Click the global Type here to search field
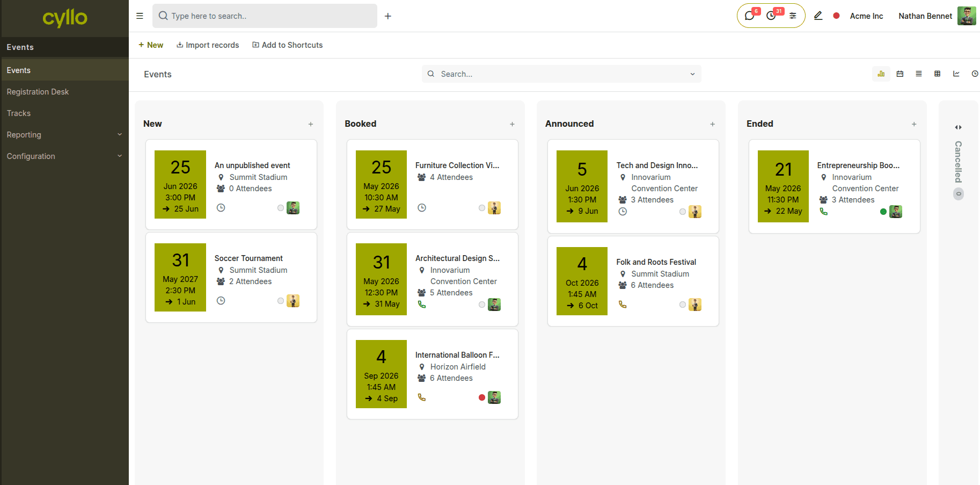 click(265, 16)
